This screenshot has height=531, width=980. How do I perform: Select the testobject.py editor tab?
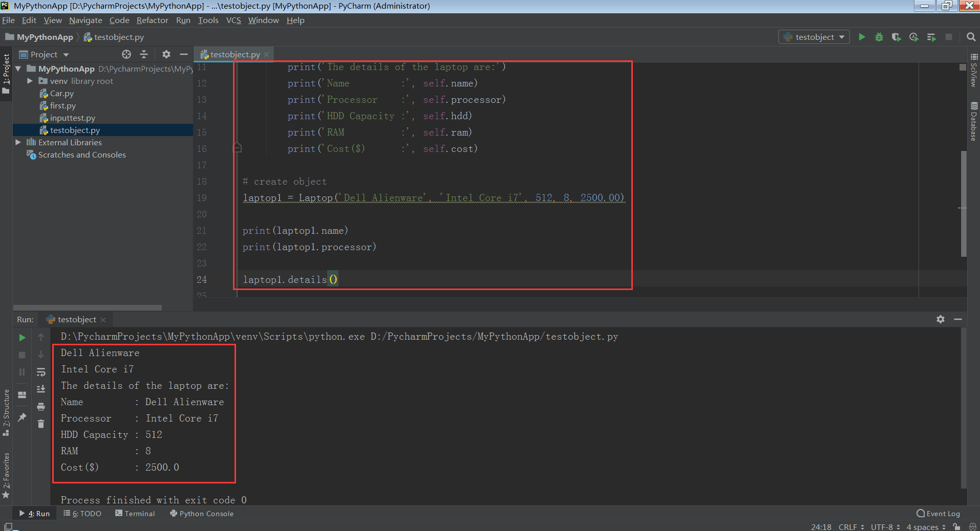[235, 54]
